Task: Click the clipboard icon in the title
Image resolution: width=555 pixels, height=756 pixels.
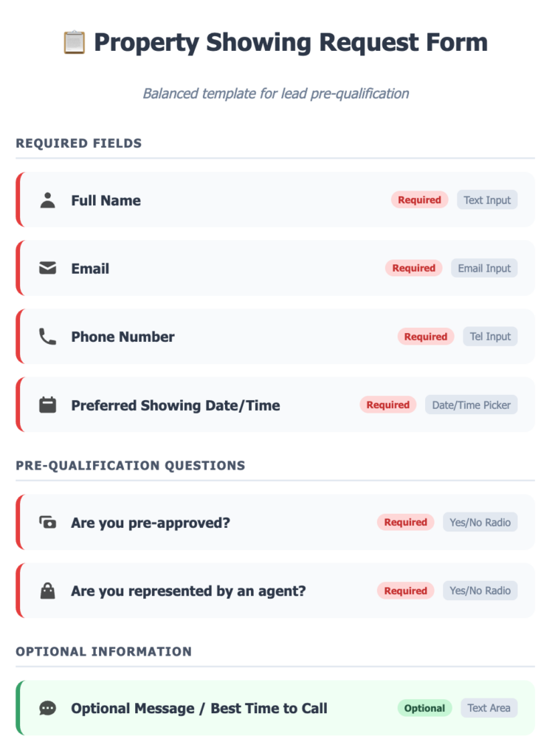Action: click(x=75, y=42)
